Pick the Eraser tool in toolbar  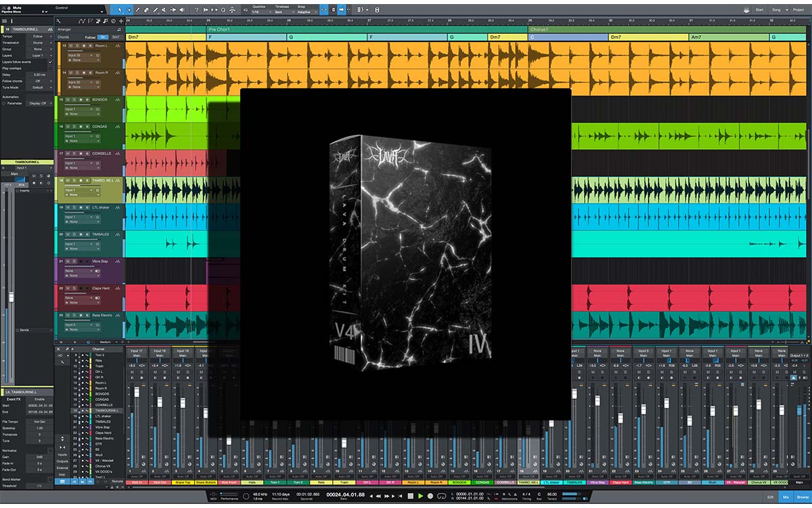tap(146, 9)
